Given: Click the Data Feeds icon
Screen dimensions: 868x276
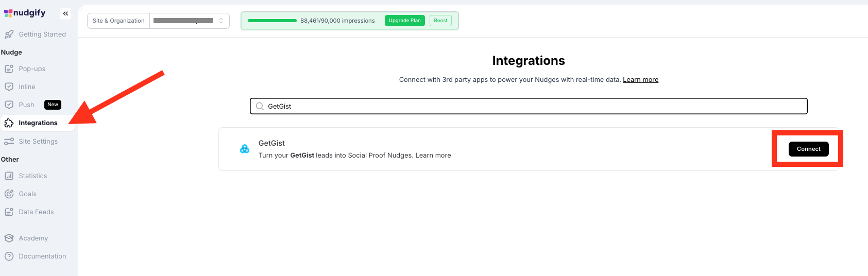Looking at the screenshot, I should [x=9, y=212].
